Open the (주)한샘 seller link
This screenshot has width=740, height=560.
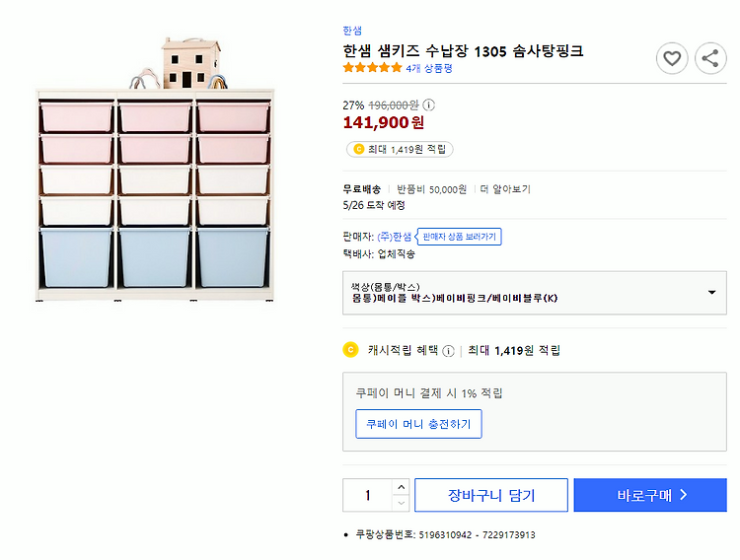(395, 237)
